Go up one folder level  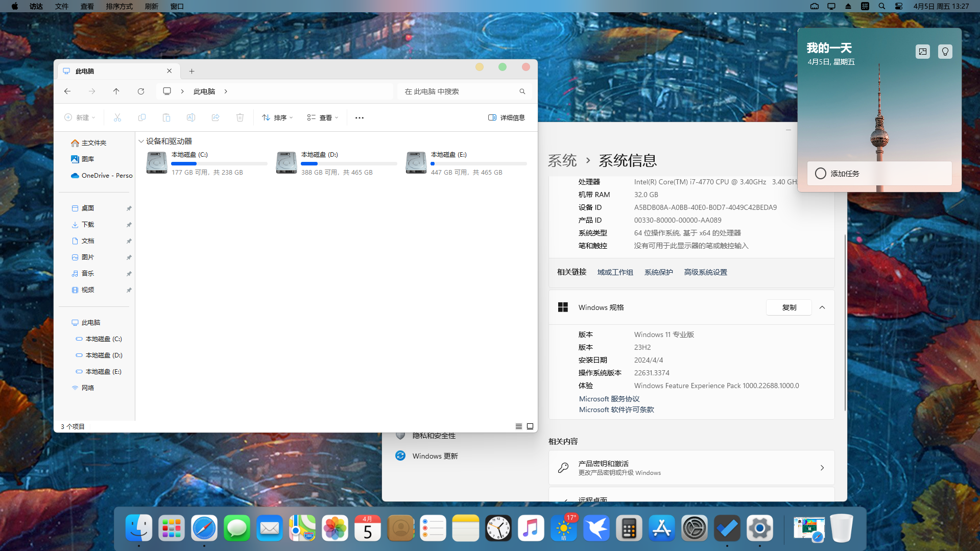(116, 91)
